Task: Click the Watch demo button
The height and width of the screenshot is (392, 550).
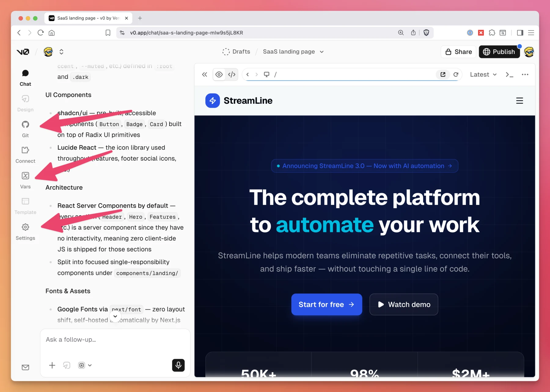Action: pyautogui.click(x=404, y=304)
